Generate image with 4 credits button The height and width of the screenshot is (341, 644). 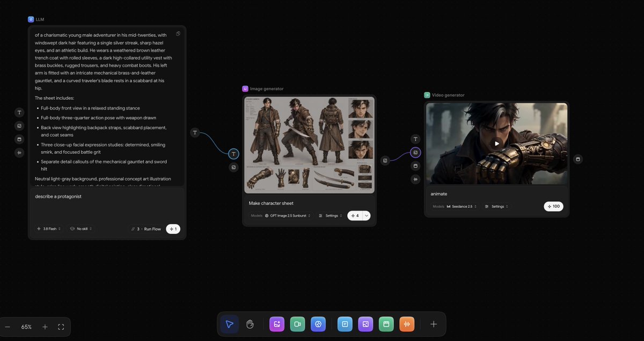[355, 215]
